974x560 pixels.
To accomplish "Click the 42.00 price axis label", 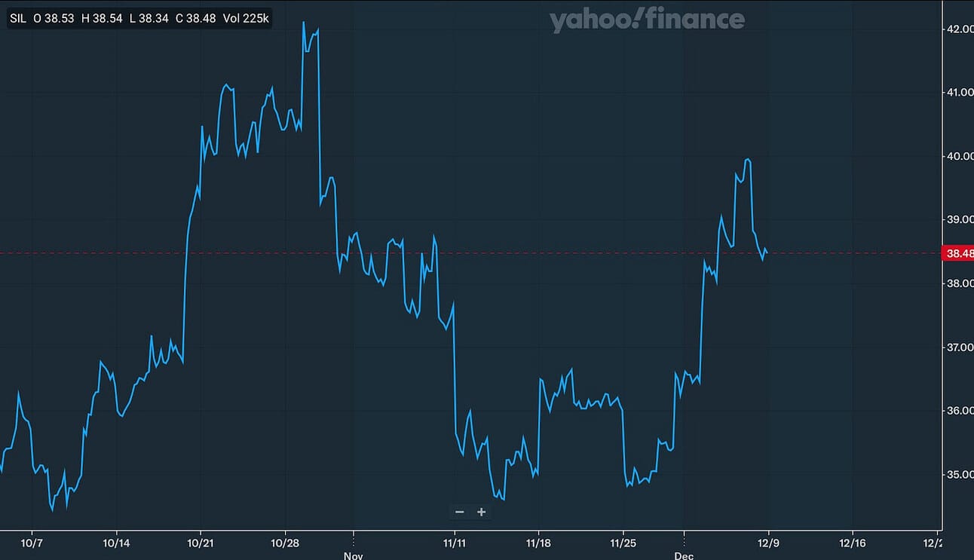I will click(x=960, y=29).
